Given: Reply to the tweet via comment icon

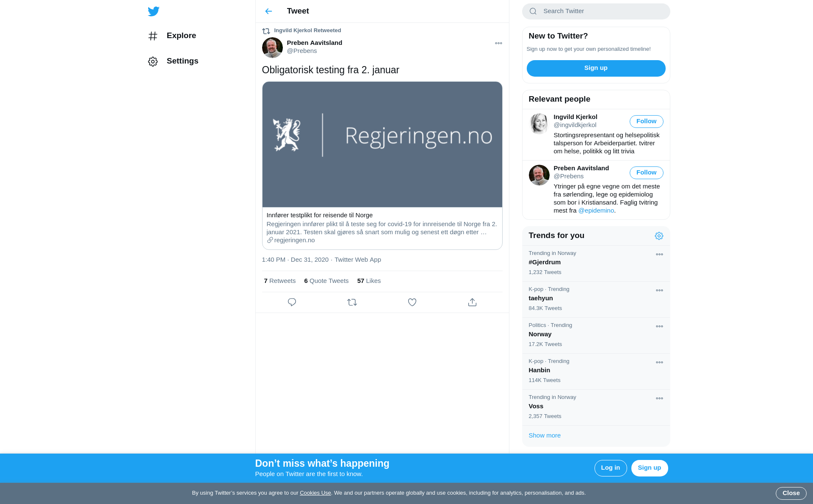Looking at the screenshot, I should tap(292, 302).
